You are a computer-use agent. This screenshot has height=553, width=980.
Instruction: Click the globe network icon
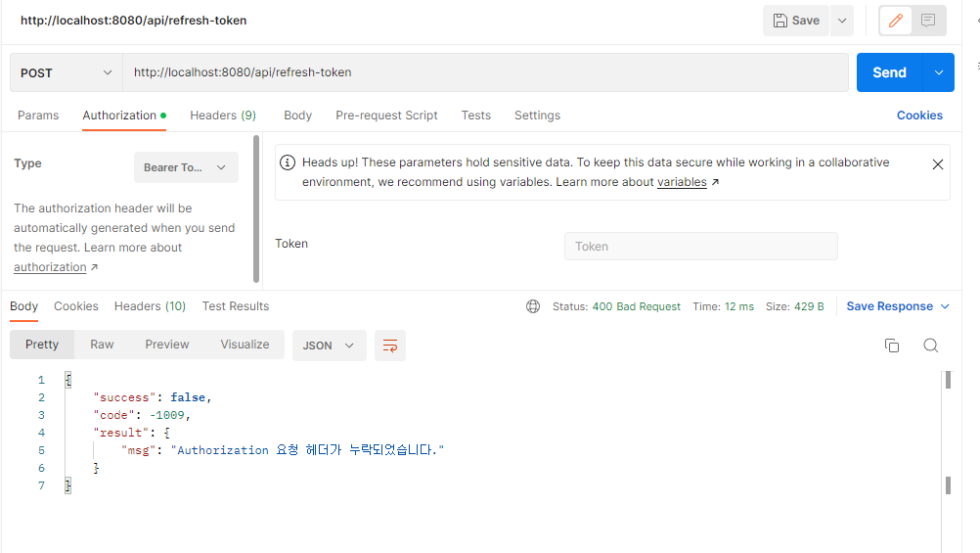[x=533, y=306]
